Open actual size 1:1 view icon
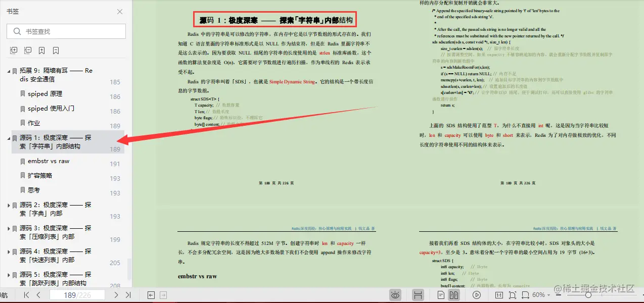This screenshot has height=303, width=644. coord(500,294)
